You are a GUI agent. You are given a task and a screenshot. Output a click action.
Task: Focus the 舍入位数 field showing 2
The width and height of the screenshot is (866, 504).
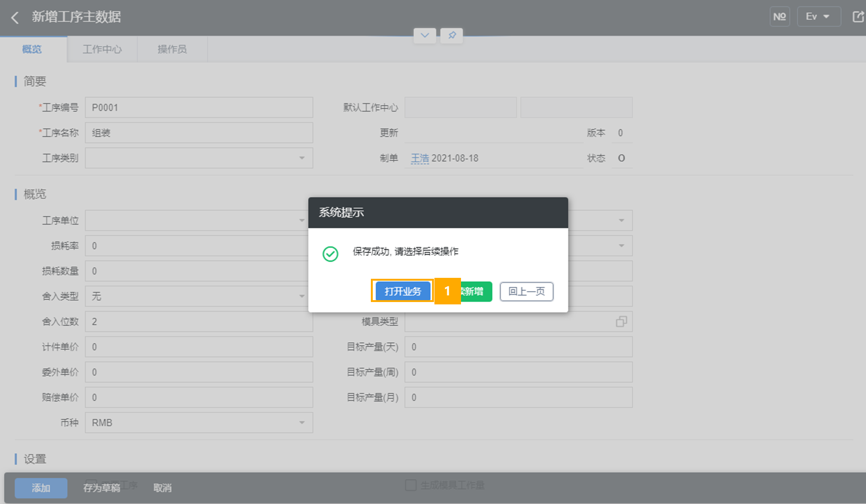199,321
